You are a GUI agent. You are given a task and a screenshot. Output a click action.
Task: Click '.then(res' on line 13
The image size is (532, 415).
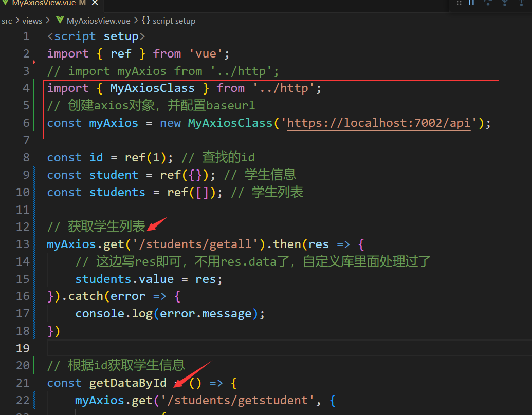coord(298,244)
